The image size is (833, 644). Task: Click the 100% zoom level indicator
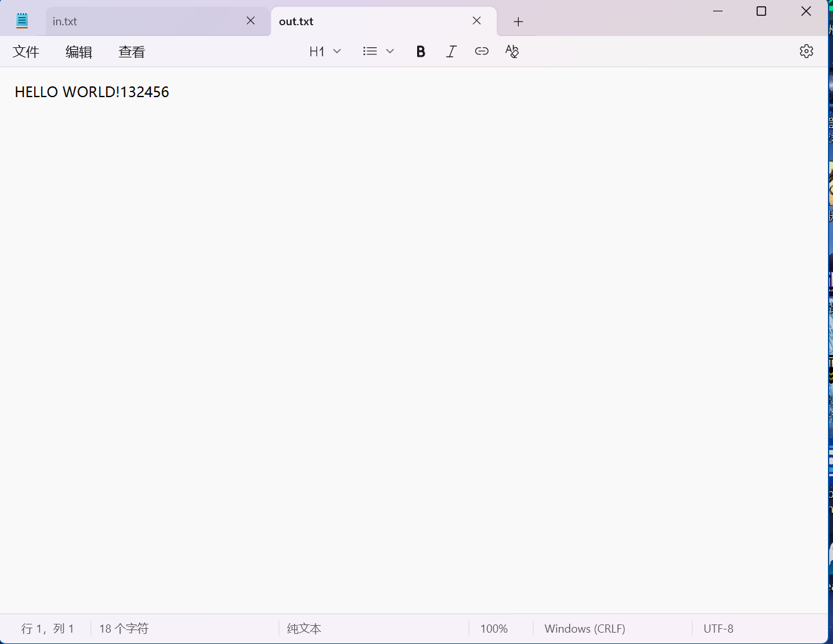click(494, 628)
